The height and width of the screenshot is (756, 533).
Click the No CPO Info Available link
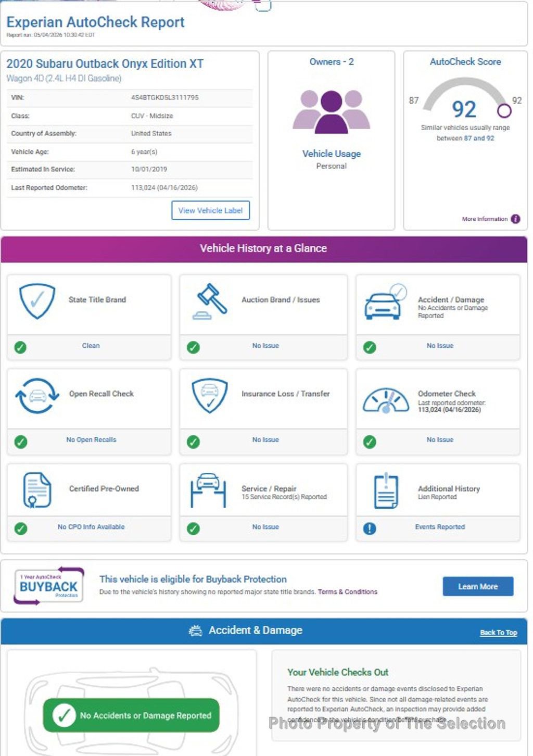click(x=91, y=527)
